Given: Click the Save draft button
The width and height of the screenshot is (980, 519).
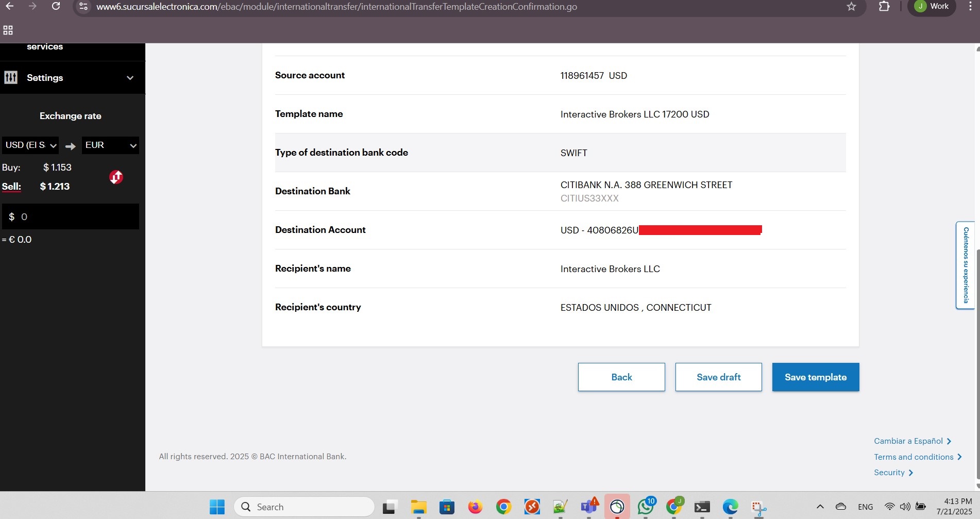Looking at the screenshot, I should (719, 377).
